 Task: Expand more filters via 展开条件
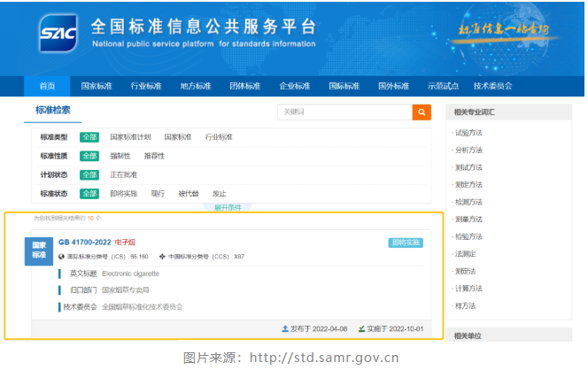[227, 208]
